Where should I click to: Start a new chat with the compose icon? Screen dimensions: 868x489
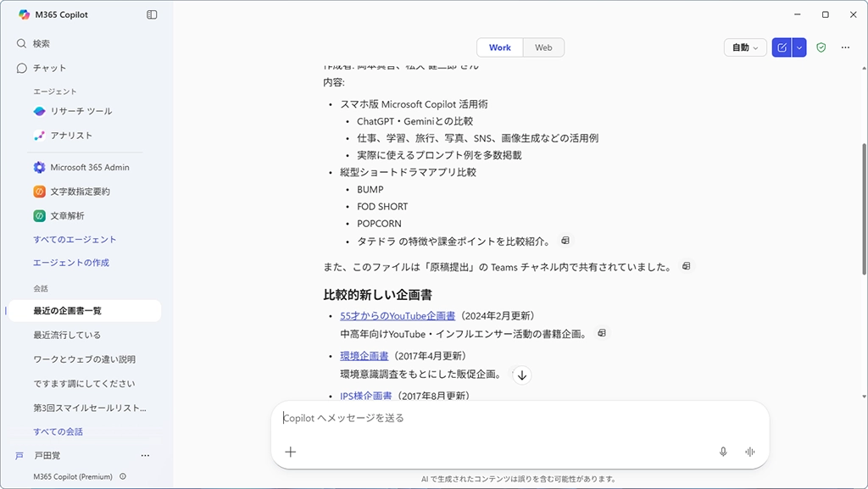[782, 47]
